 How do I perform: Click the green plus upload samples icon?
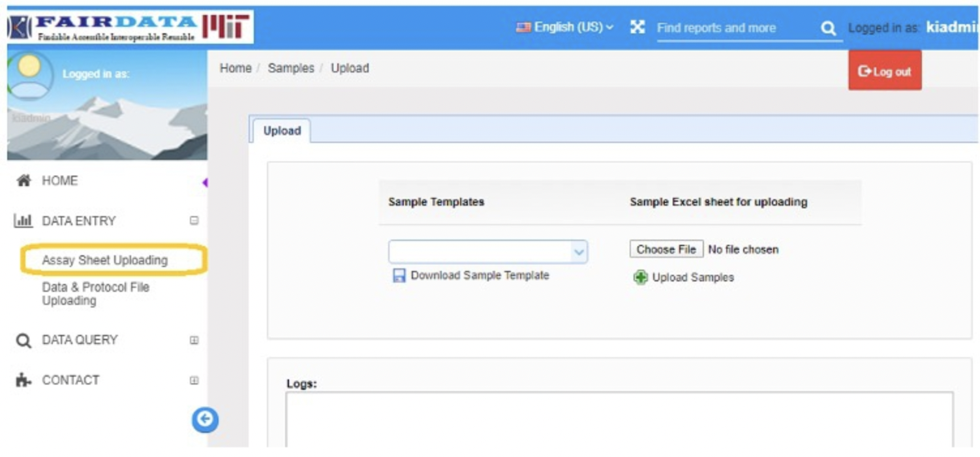tap(640, 277)
